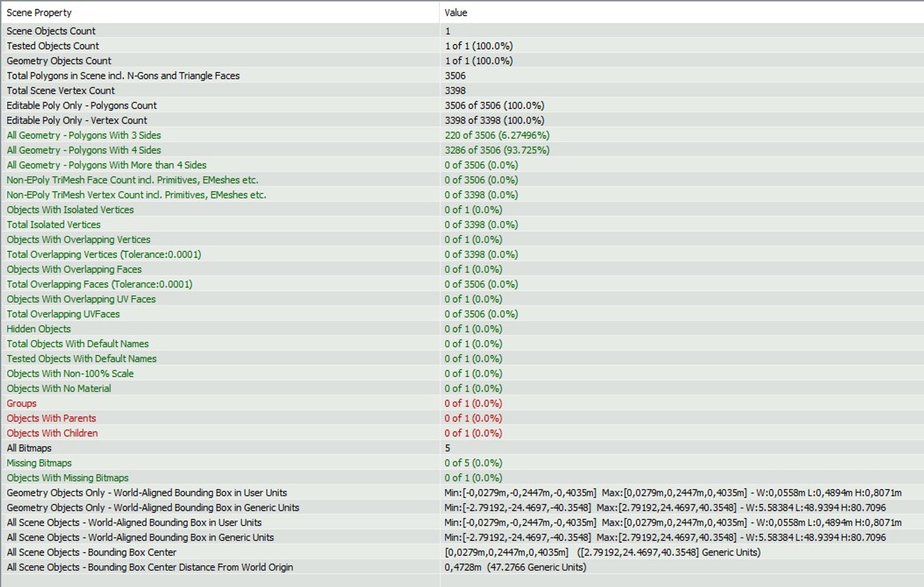Viewport: 924px width, 587px height.
Task: Select Total Isolated Vertices row
Action: click(x=462, y=224)
